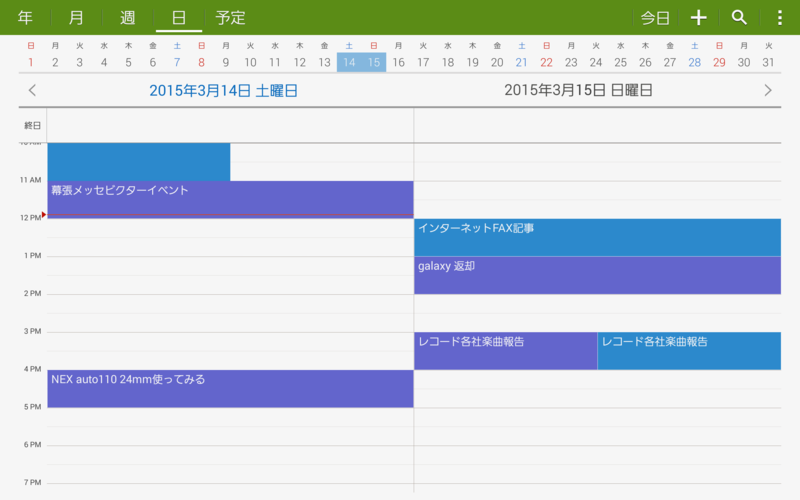The height and width of the screenshot is (500, 800).
Task: Select Sunday 22 in date strip
Action: [546, 62]
